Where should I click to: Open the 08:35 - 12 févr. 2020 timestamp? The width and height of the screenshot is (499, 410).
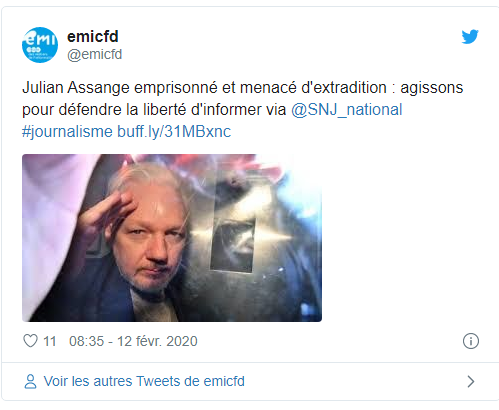[133, 341]
